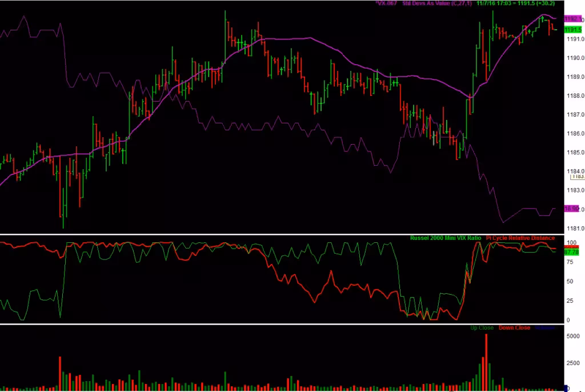
Task: Click the dark blue Volume legend label
Action: click(x=544, y=328)
